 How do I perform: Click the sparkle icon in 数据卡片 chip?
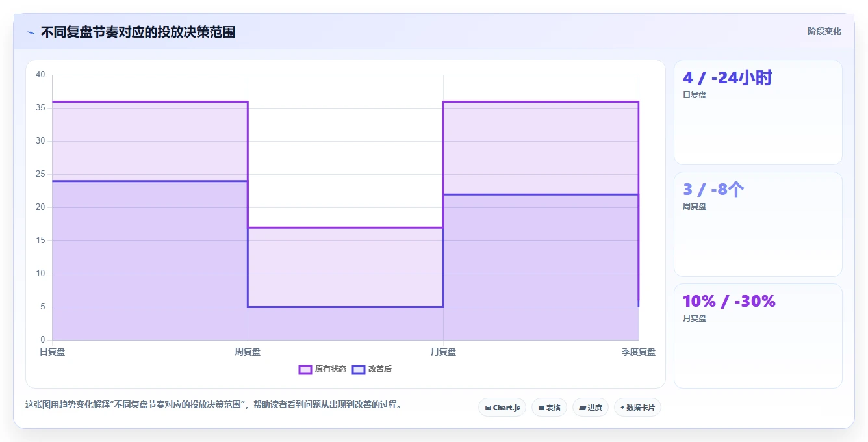tap(622, 408)
